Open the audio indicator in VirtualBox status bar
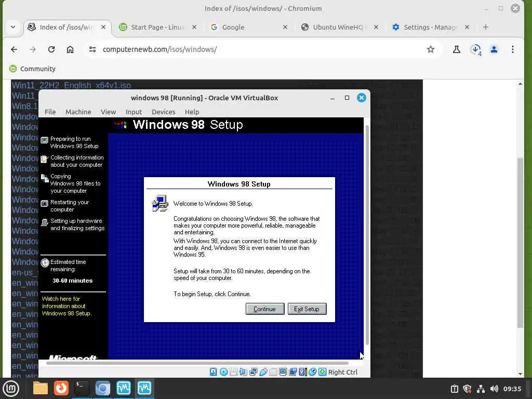This screenshot has height=399, width=532. click(x=243, y=372)
